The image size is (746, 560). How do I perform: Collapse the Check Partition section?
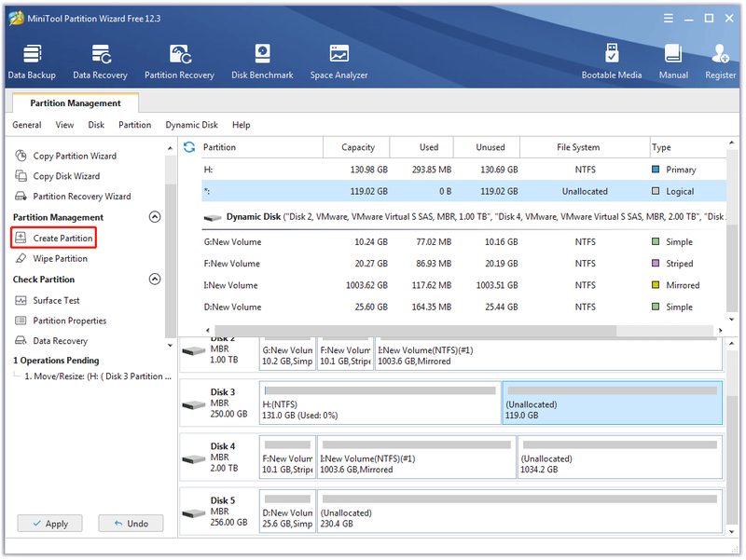pyautogui.click(x=155, y=279)
